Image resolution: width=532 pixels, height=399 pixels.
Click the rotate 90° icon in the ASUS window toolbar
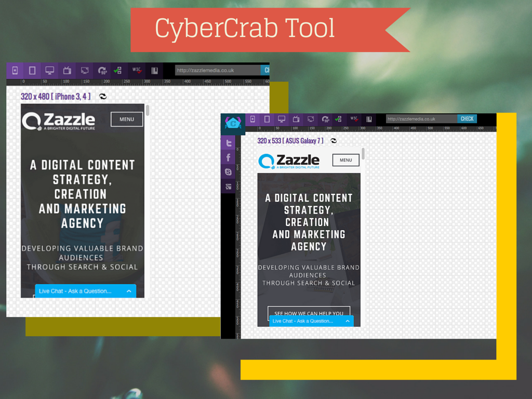[x=325, y=119]
